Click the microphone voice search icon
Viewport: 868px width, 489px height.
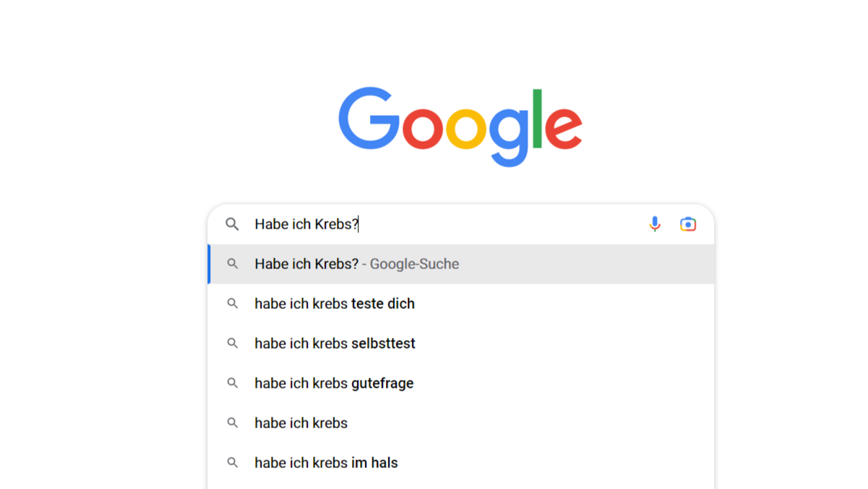[655, 224]
